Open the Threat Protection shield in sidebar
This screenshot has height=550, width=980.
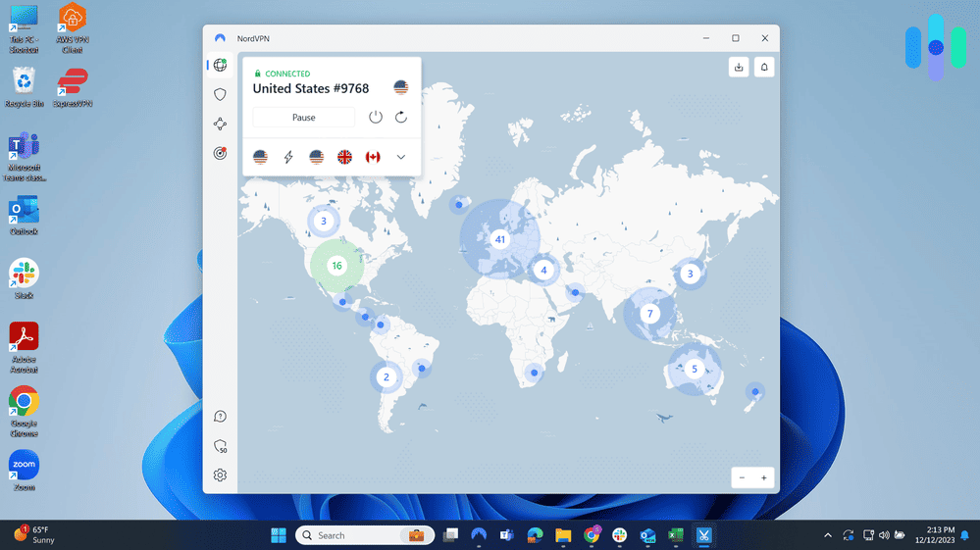220,94
